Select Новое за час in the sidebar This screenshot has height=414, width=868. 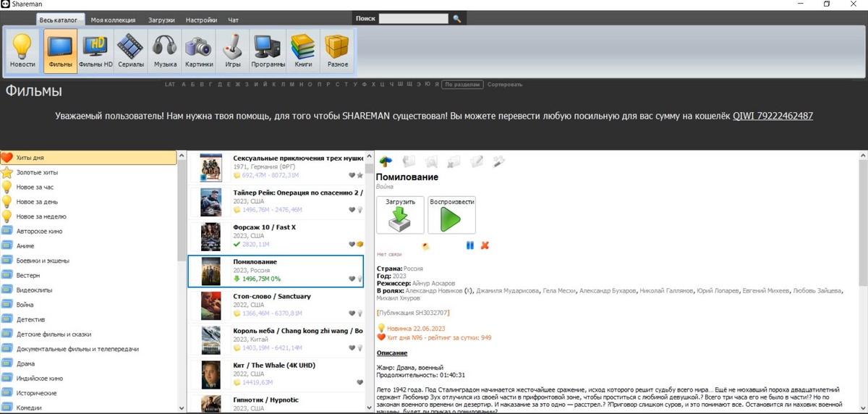pyautogui.click(x=88, y=187)
